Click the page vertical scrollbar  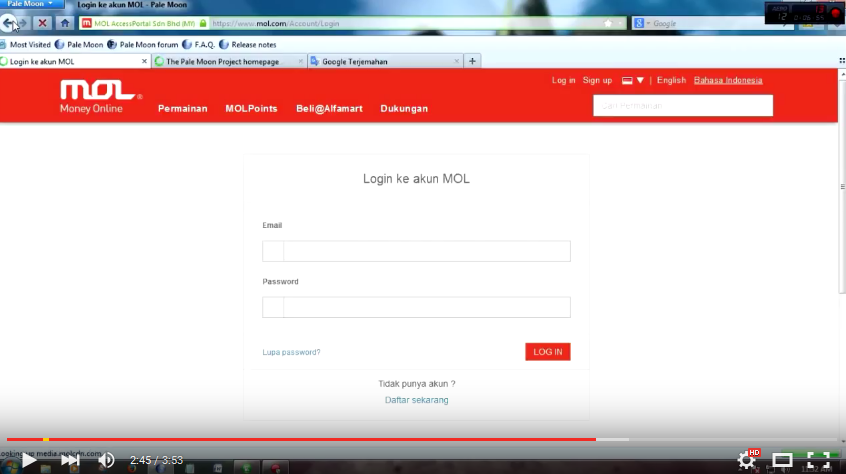click(842, 186)
